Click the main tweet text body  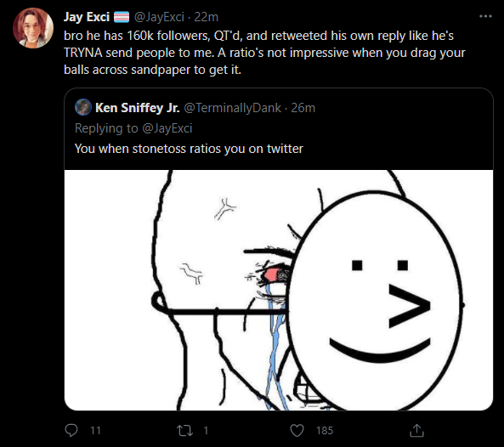pos(264,53)
